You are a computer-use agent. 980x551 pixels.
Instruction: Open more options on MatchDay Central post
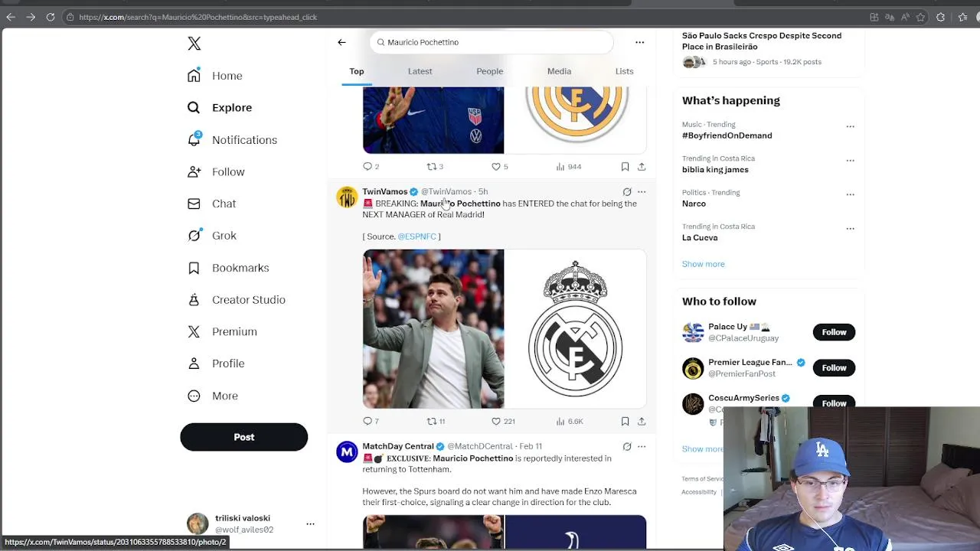point(642,446)
